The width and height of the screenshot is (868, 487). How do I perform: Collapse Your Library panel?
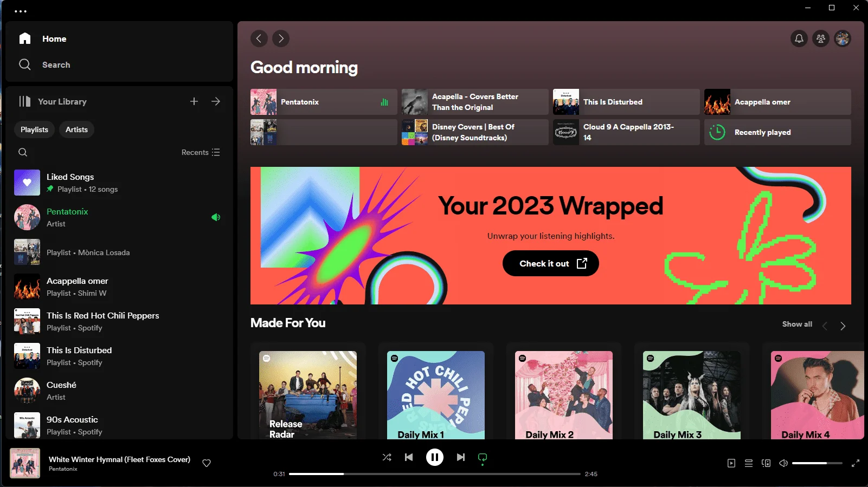(x=53, y=101)
